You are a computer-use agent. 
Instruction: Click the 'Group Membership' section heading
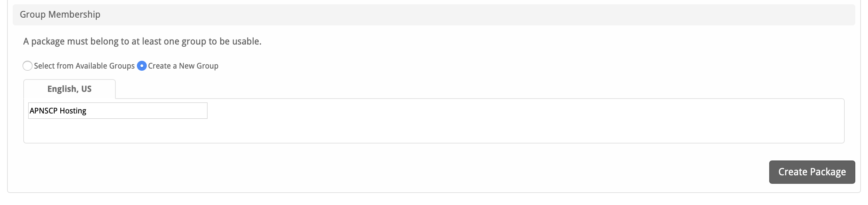tap(60, 14)
